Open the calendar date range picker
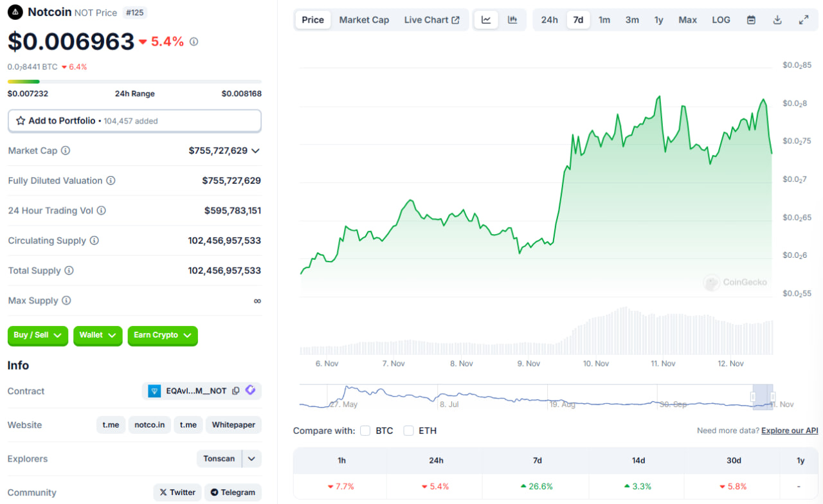The height and width of the screenshot is (504, 823). click(751, 20)
